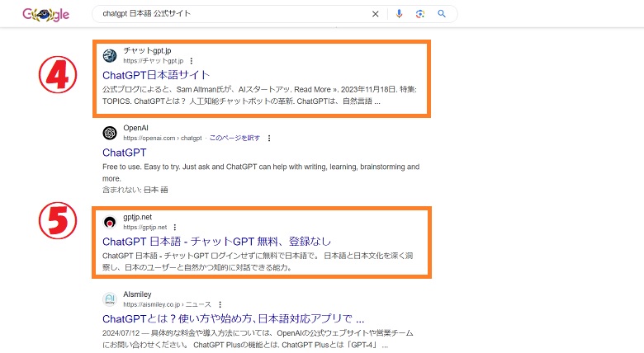The width and height of the screenshot is (644, 353).
Task: Click このページを訳す translate link
Action: click(234, 138)
